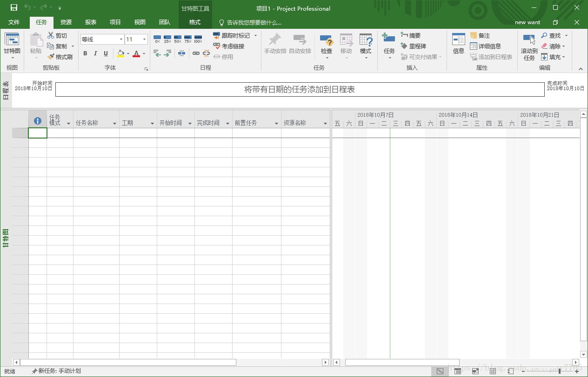Click the Save icon in title bar
The height and width of the screenshot is (377, 588).
pyautogui.click(x=14, y=8)
